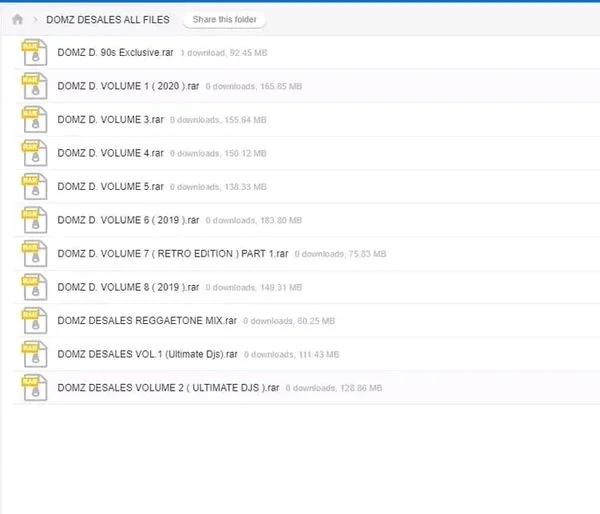
Task: Click '1 download, 92.45 MB' text
Action: click(224, 53)
